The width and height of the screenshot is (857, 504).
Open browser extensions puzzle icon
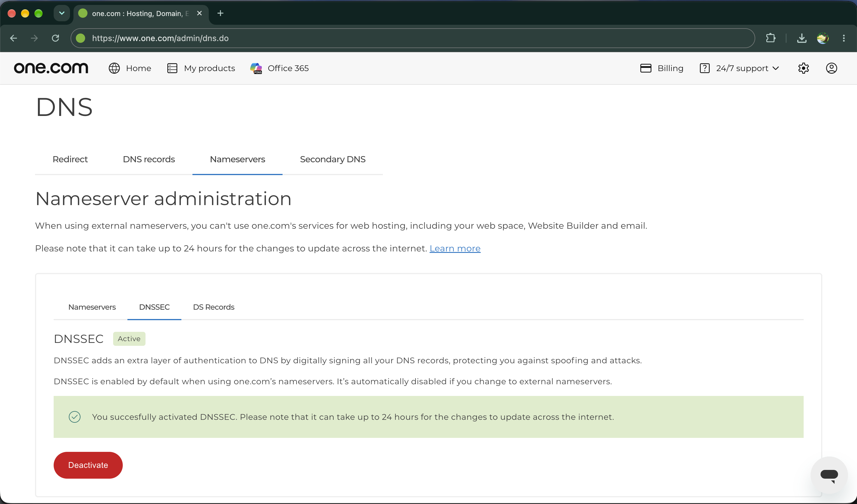click(x=771, y=38)
